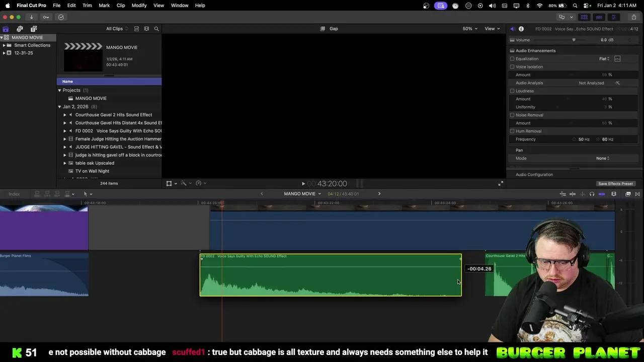Screen dimensions: 644x362
Task: Open the File menu
Action: tap(57, 5)
